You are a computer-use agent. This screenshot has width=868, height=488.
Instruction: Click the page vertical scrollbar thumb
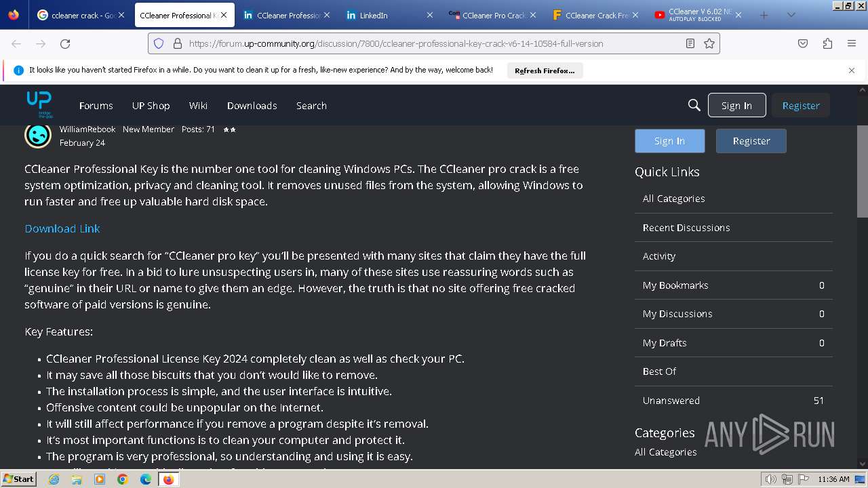point(862,171)
